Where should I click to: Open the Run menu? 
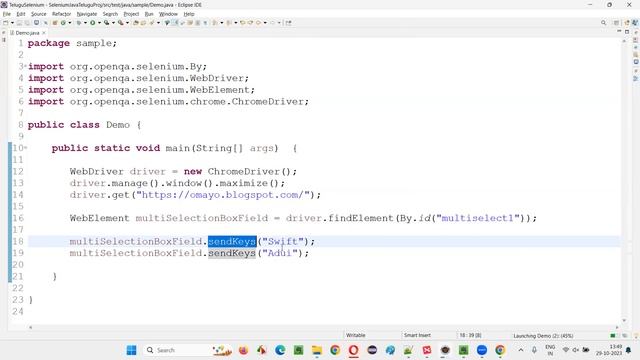pos(149,14)
